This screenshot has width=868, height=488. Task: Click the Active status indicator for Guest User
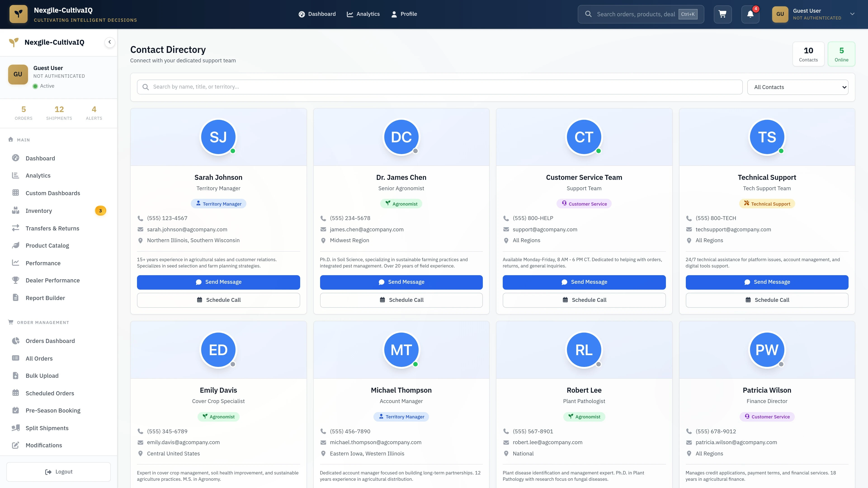coord(35,86)
